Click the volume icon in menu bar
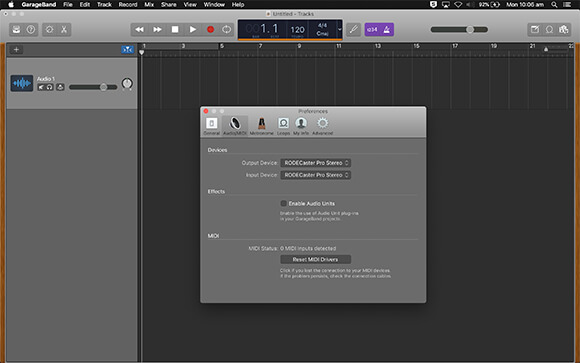The image size is (580, 363). click(x=470, y=4)
